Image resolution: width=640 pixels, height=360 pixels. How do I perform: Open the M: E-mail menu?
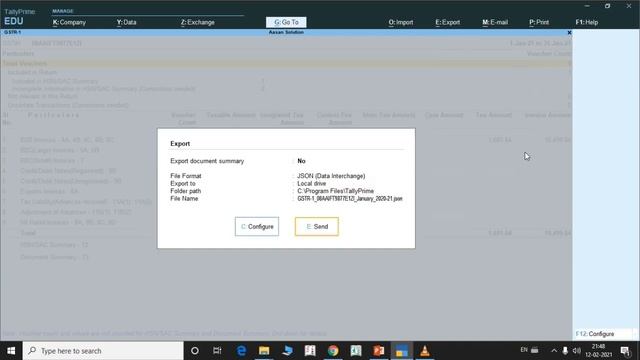(x=495, y=22)
